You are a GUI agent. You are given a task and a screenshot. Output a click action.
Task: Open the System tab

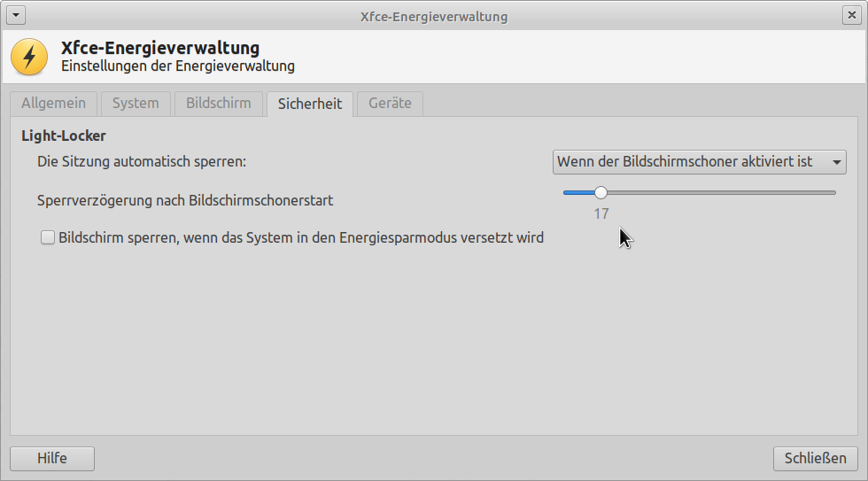point(136,104)
